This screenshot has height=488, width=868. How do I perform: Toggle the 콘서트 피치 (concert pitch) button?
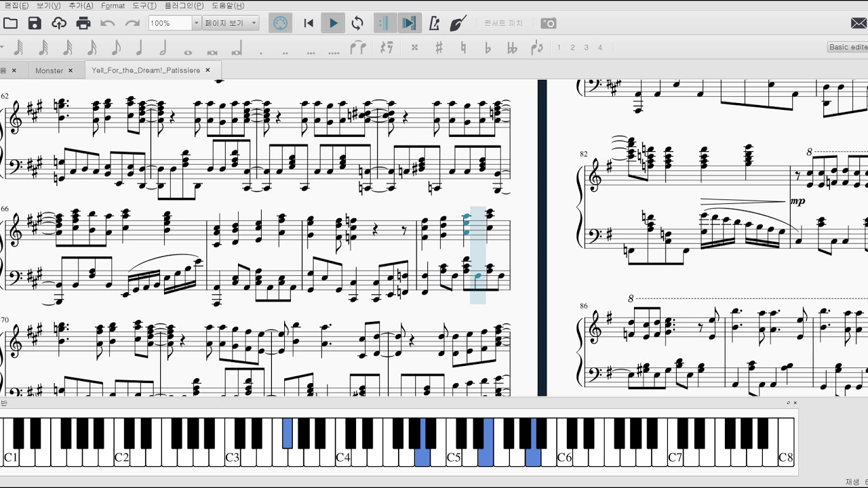[x=503, y=23]
